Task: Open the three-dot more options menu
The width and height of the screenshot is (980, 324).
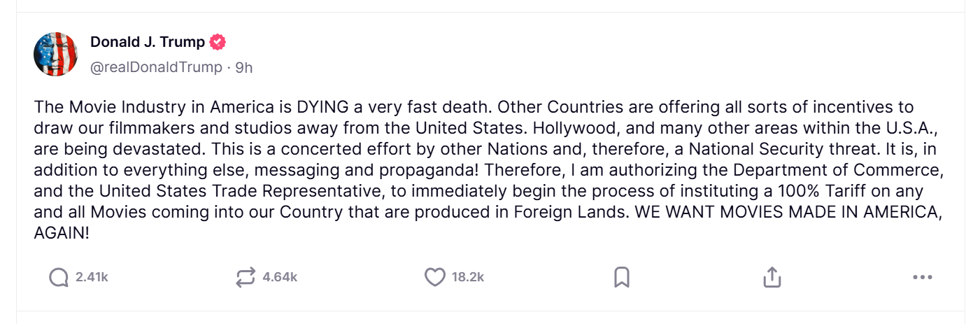Action: (x=923, y=278)
